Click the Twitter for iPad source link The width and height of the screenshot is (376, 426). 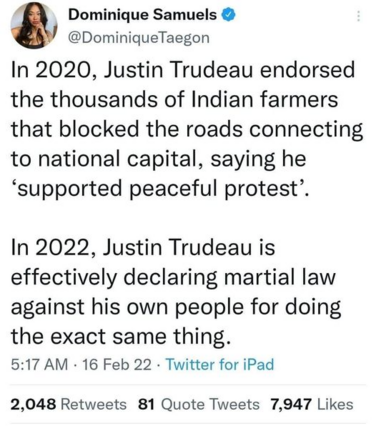point(220,364)
